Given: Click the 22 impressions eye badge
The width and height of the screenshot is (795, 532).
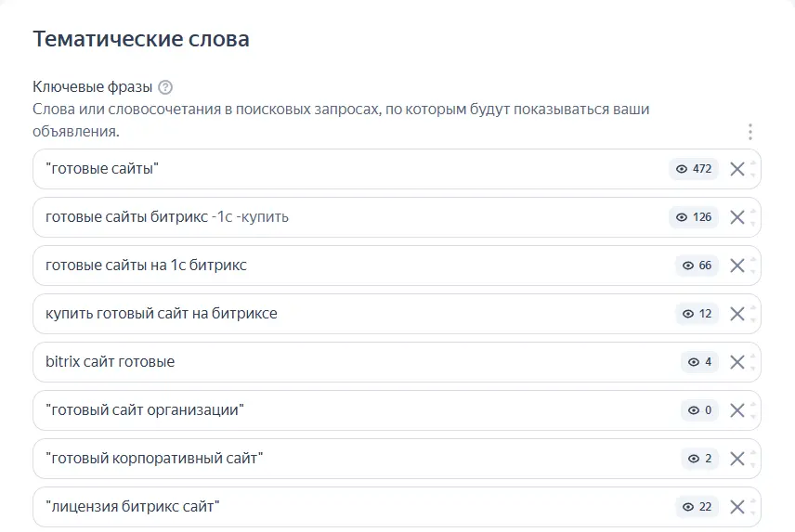Looking at the screenshot, I should (697, 507).
